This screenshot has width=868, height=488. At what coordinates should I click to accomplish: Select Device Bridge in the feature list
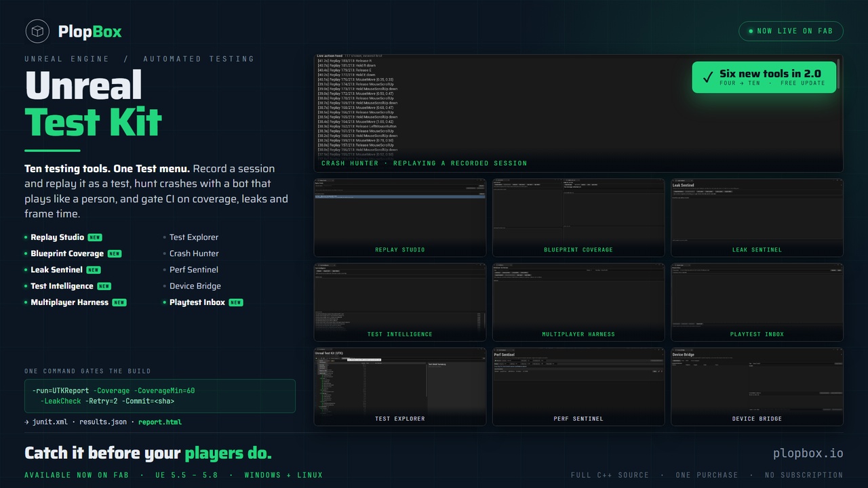click(195, 286)
